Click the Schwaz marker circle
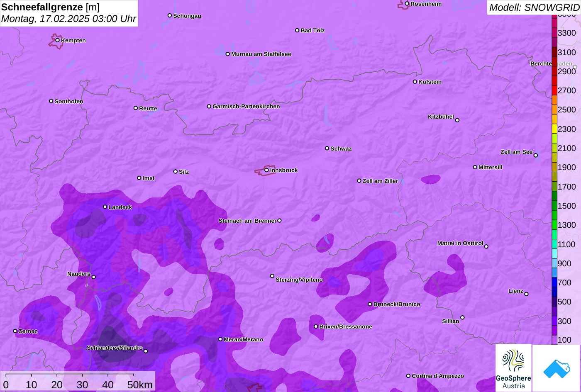The height and width of the screenshot is (392, 581). (327, 148)
